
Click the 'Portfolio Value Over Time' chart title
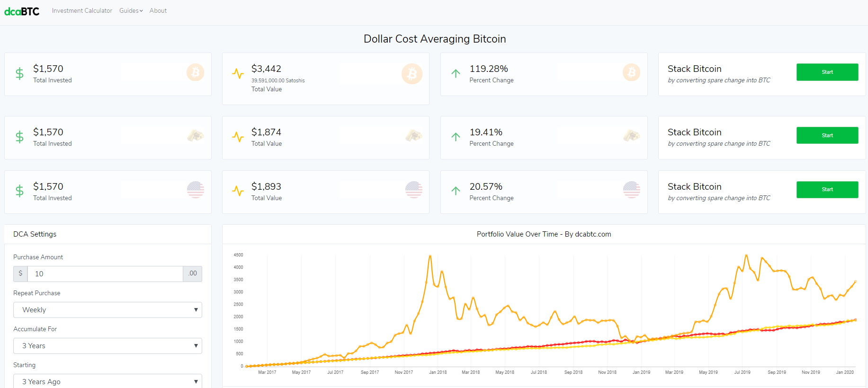pyautogui.click(x=544, y=234)
